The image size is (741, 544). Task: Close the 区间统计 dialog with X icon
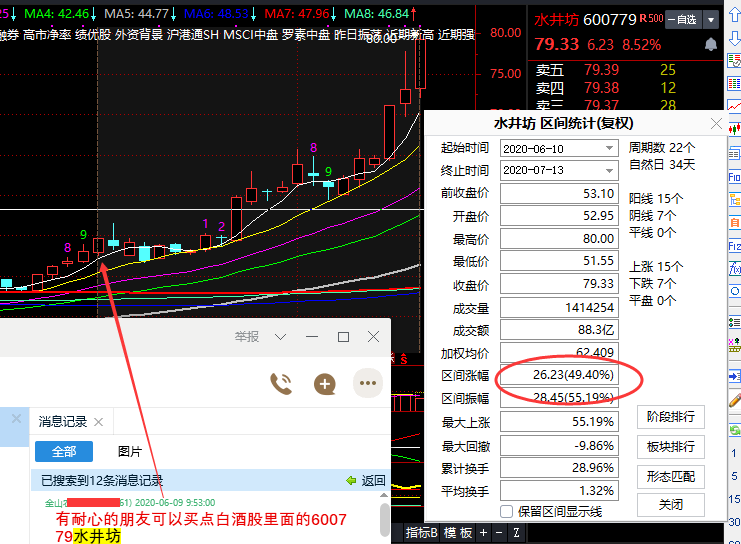(x=716, y=124)
